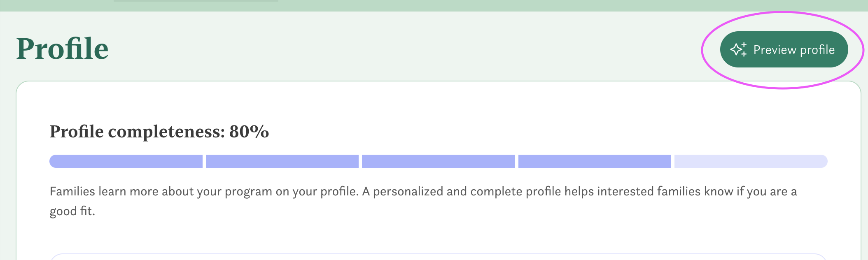
Task: Click the Preview profile button
Action: (x=784, y=49)
